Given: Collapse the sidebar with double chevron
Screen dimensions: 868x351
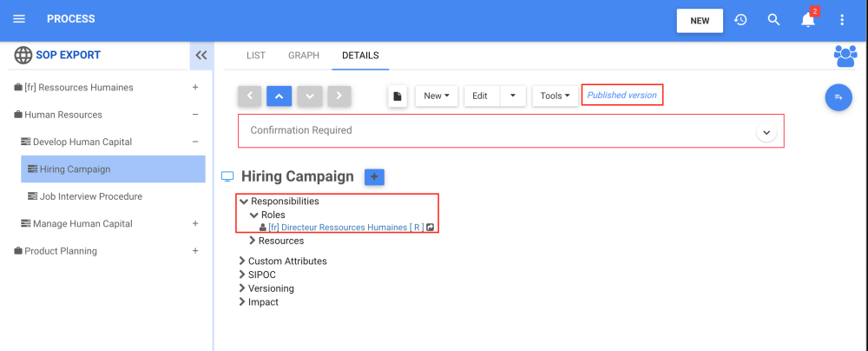Looking at the screenshot, I should click(201, 56).
